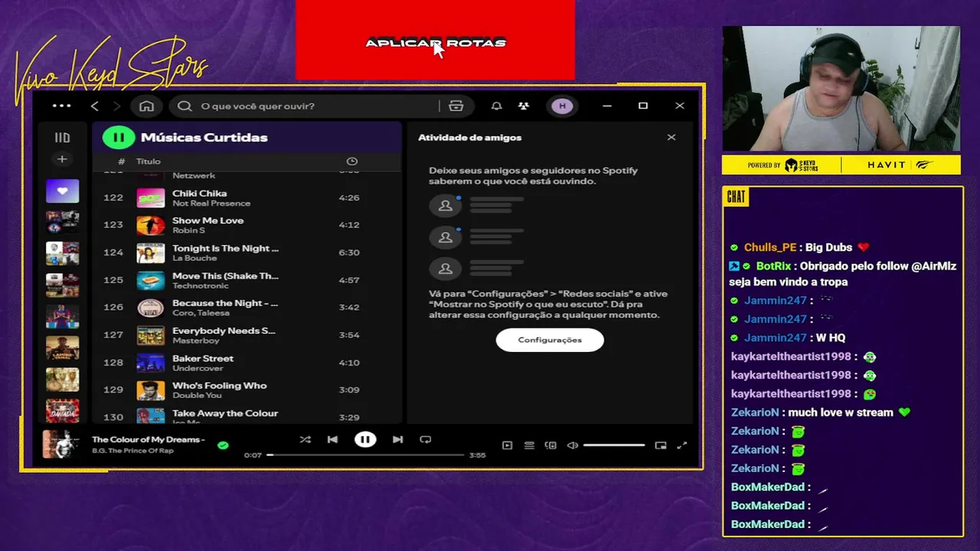The width and height of the screenshot is (980, 551).
Task: Toggle shuffle
Action: point(305,439)
